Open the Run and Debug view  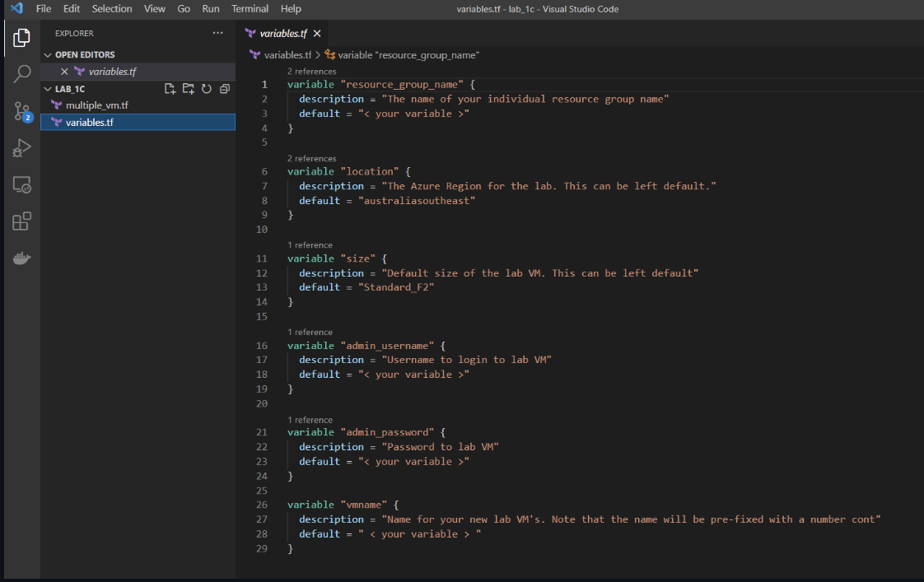click(21, 148)
